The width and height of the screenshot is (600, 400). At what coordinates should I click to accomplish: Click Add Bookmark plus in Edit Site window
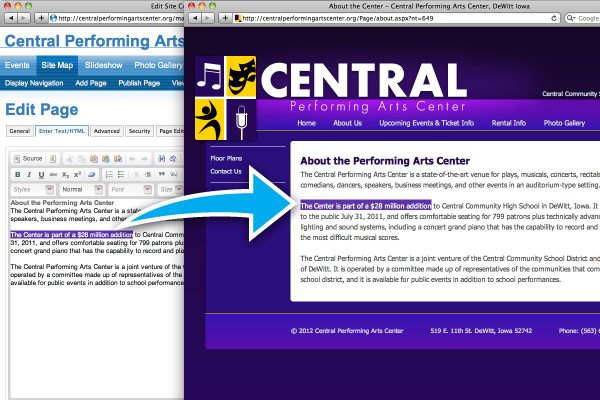[x=41, y=18]
